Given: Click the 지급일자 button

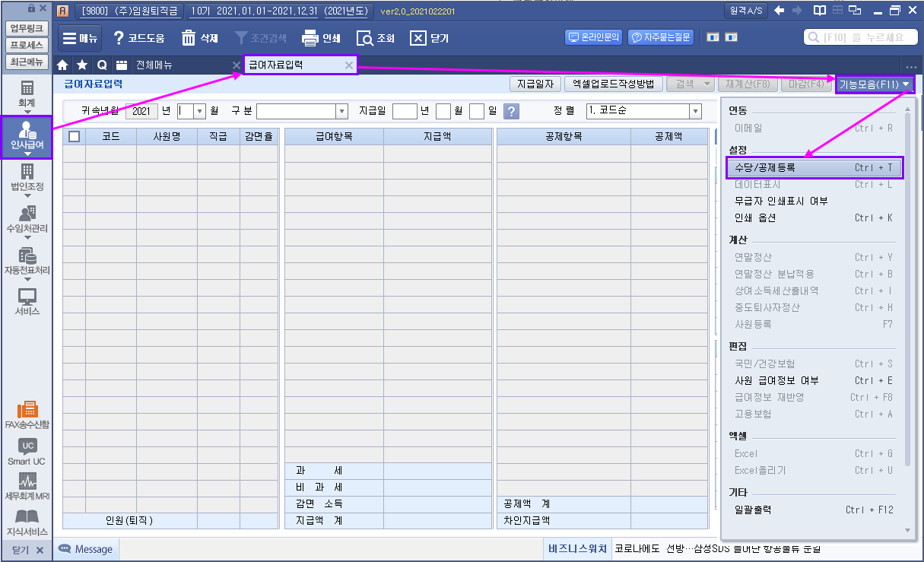Looking at the screenshot, I should [x=535, y=84].
